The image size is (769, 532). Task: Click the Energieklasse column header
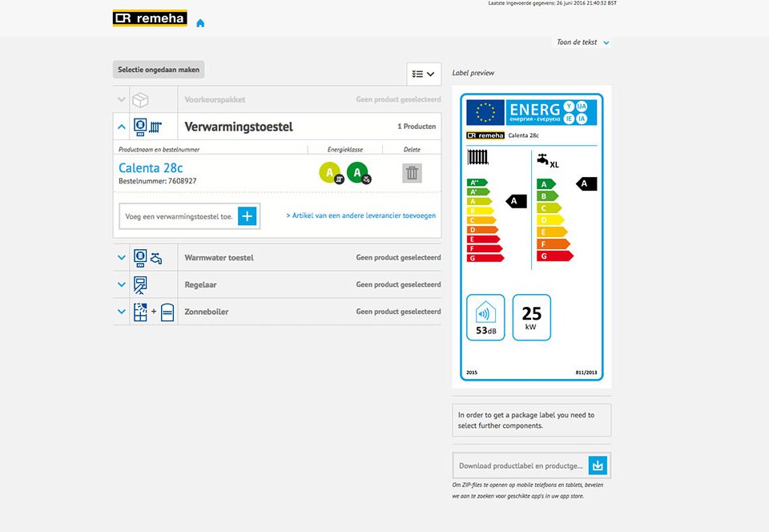pyautogui.click(x=345, y=150)
